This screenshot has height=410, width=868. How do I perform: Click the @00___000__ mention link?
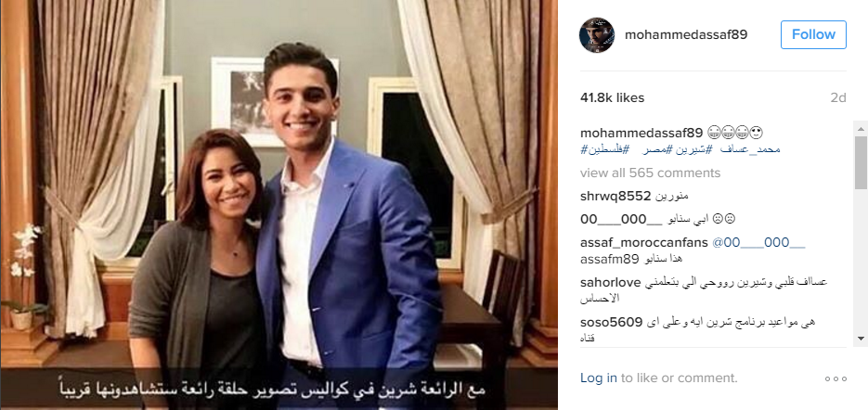click(x=758, y=242)
